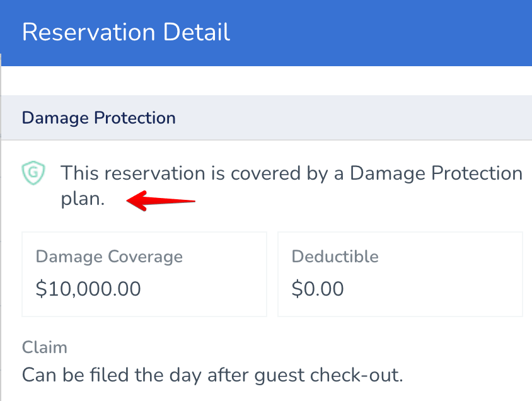The image size is (532, 401).
Task: Click the word plan. beside the arrow
Action: coord(83,199)
